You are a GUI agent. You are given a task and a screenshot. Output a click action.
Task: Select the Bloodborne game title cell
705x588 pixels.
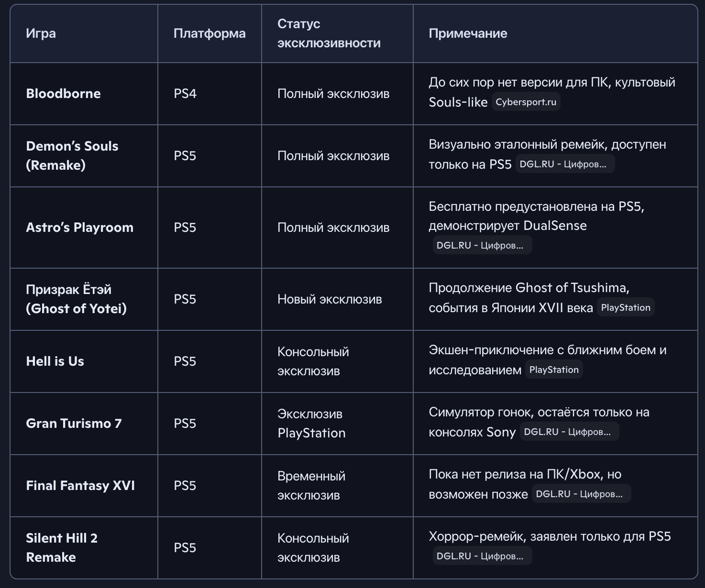pyautogui.click(x=64, y=94)
